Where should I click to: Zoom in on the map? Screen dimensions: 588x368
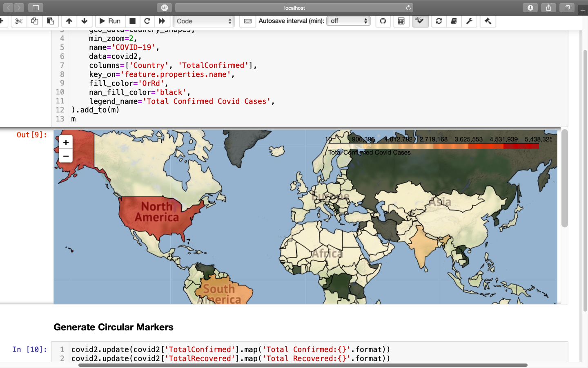66,142
